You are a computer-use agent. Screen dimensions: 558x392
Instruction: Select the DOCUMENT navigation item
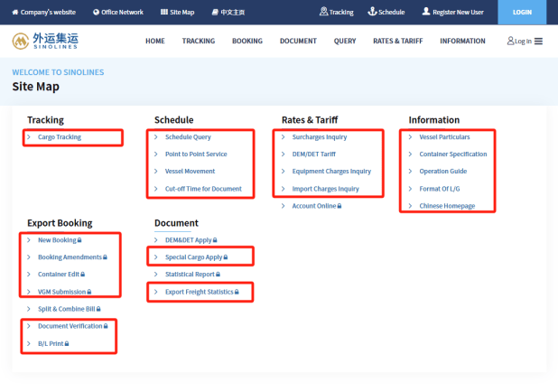pyautogui.click(x=298, y=41)
